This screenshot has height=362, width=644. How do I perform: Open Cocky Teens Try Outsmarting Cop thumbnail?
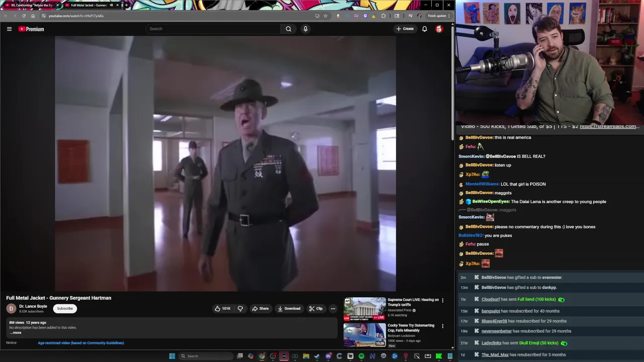[x=365, y=335]
